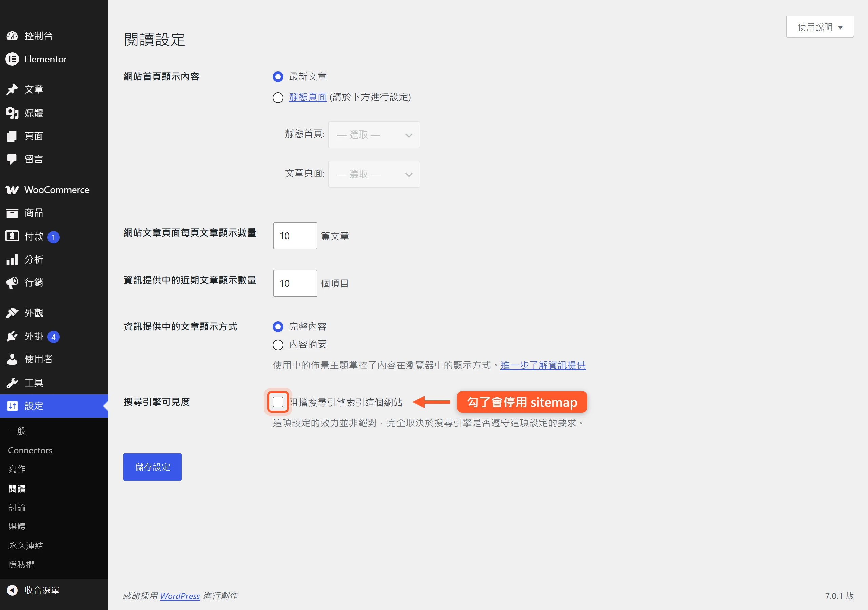868x610 pixels.
Task: Open the 進一步了解資訊提供 link
Action: [x=543, y=365]
